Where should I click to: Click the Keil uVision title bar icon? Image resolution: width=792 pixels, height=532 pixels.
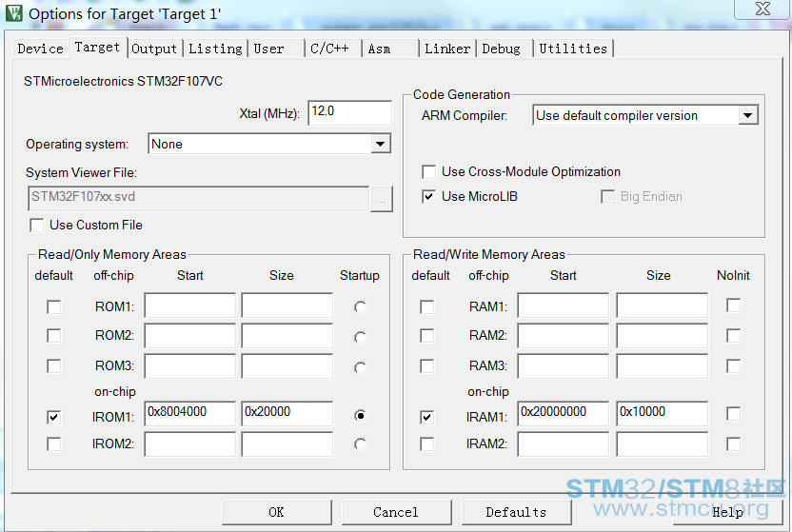(x=13, y=13)
